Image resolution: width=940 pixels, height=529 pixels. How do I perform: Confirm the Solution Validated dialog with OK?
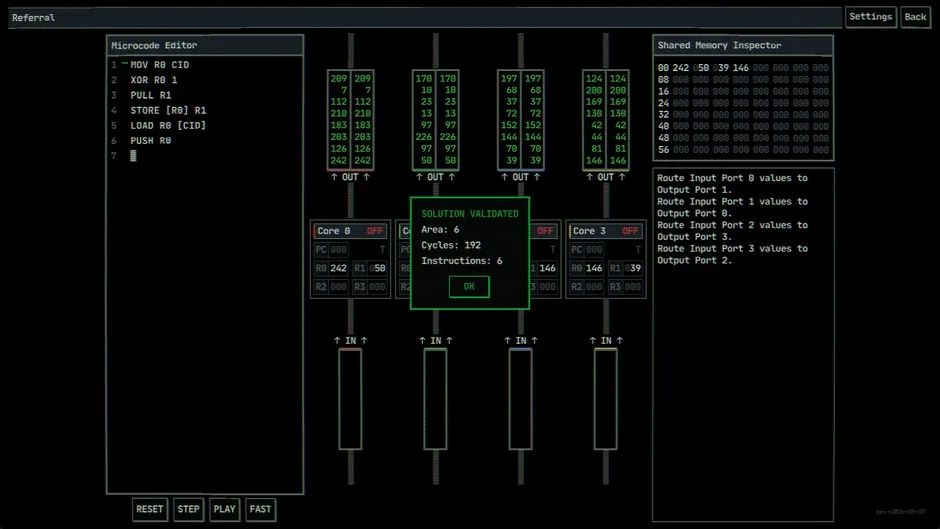469,287
